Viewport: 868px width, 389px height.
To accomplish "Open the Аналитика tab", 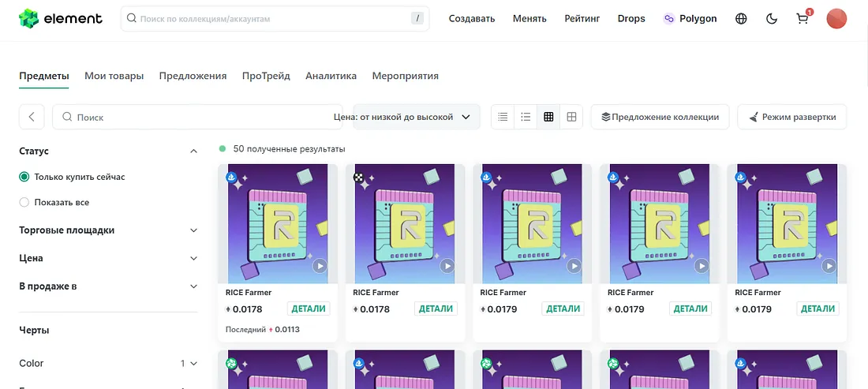I will (x=331, y=76).
